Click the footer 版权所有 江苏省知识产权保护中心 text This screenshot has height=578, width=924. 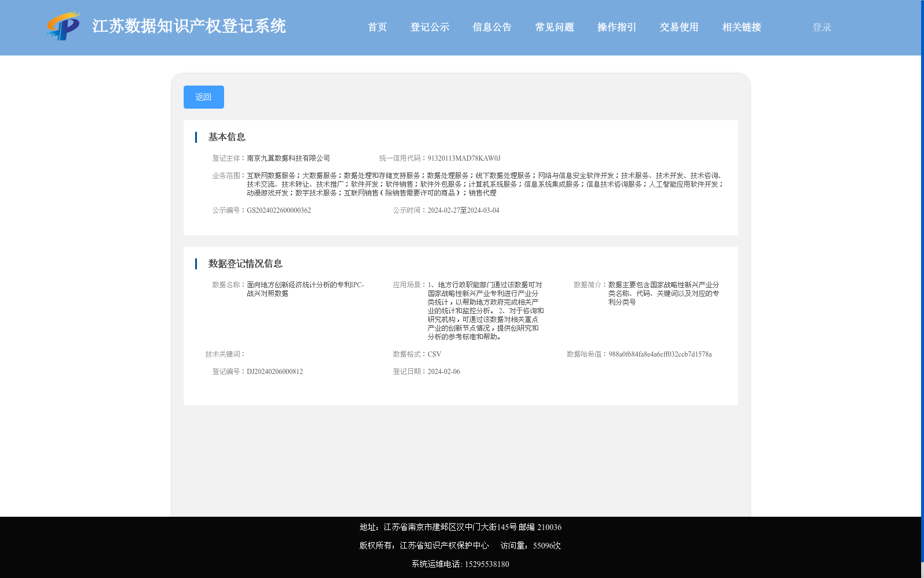click(424, 546)
